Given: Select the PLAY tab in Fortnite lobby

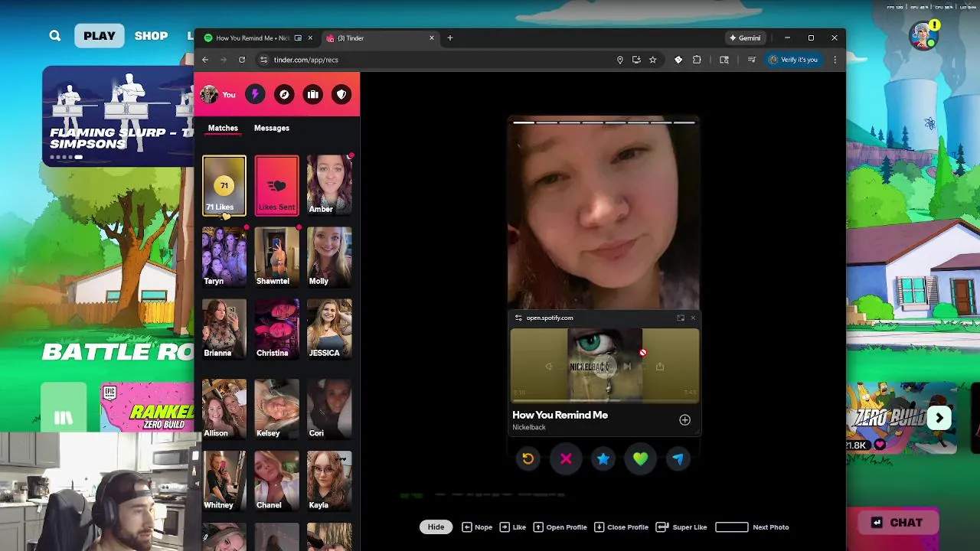Looking at the screenshot, I should coord(100,35).
